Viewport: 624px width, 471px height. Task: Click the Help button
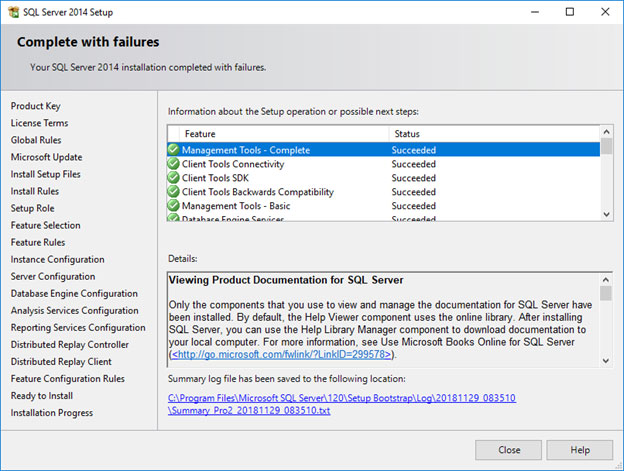[580, 450]
